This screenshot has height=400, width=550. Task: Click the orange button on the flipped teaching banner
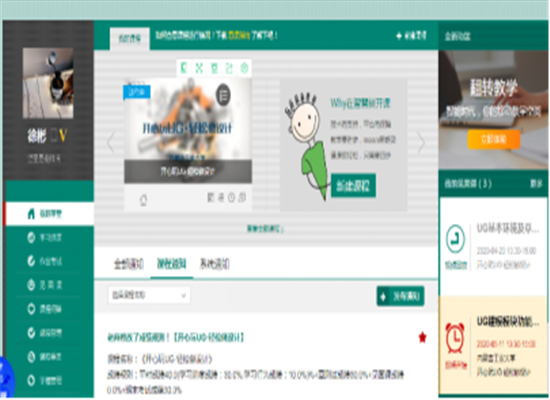(494, 139)
